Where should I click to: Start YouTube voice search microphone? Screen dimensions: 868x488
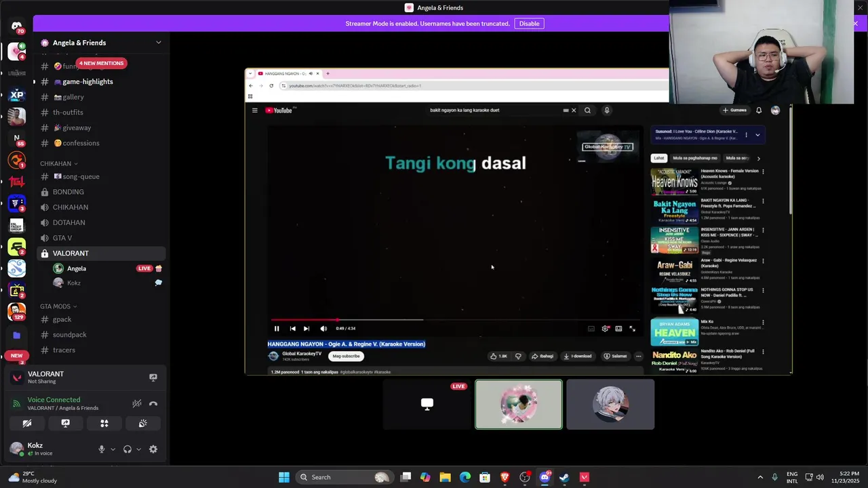pyautogui.click(x=607, y=110)
